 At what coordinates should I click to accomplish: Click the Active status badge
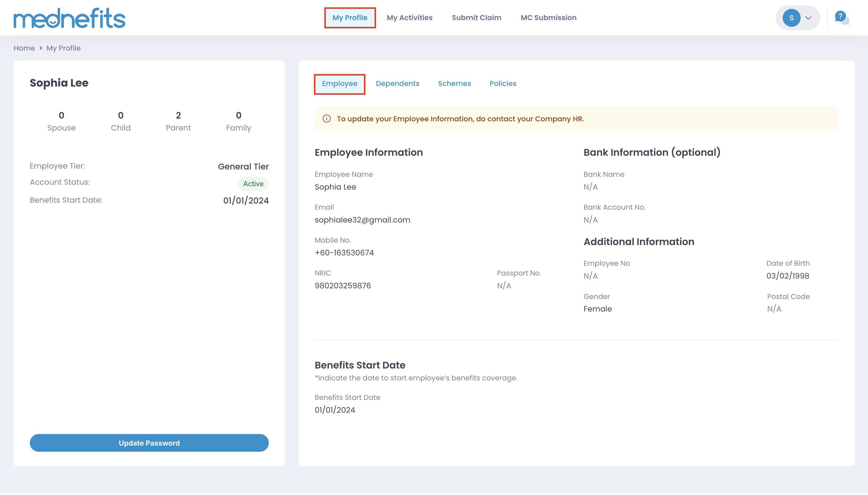253,183
